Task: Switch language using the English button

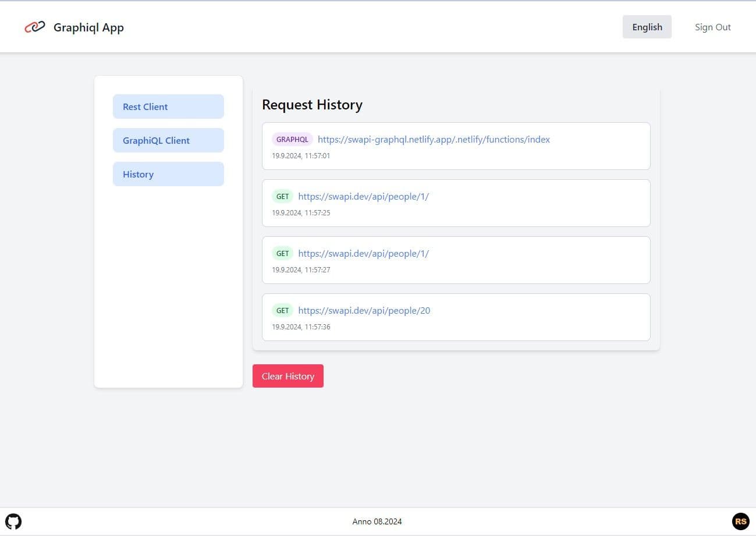Action: (647, 27)
